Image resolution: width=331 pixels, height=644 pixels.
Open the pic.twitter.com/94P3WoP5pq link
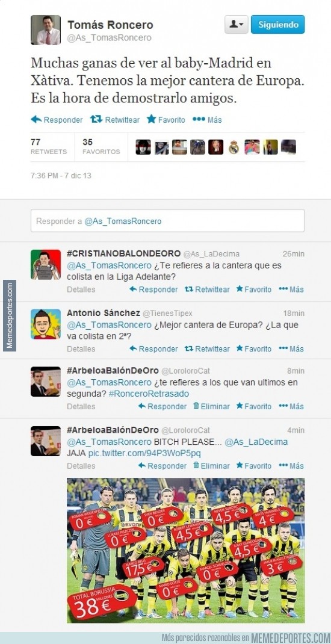click(x=144, y=453)
